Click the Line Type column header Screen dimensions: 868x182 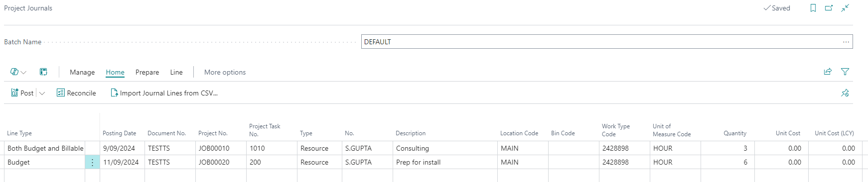click(19, 133)
